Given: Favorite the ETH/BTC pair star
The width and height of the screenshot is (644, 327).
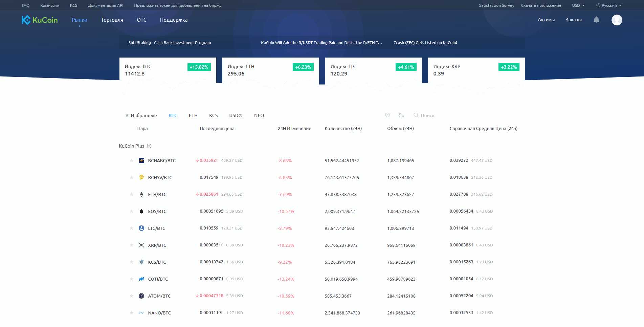Looking at the screenshot, I should tap(131, 194).
